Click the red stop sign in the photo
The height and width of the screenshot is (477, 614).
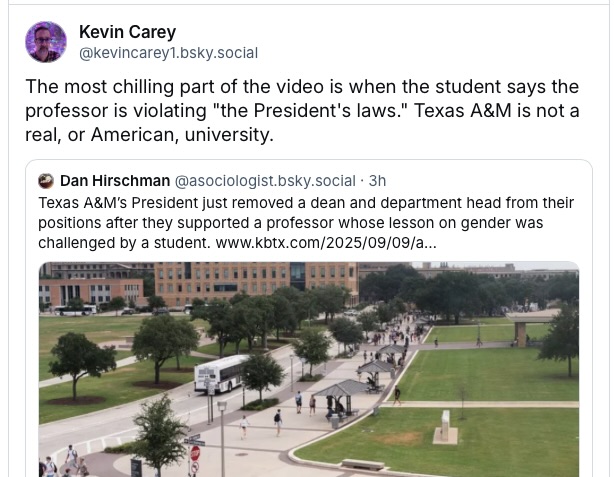(195, 453)
